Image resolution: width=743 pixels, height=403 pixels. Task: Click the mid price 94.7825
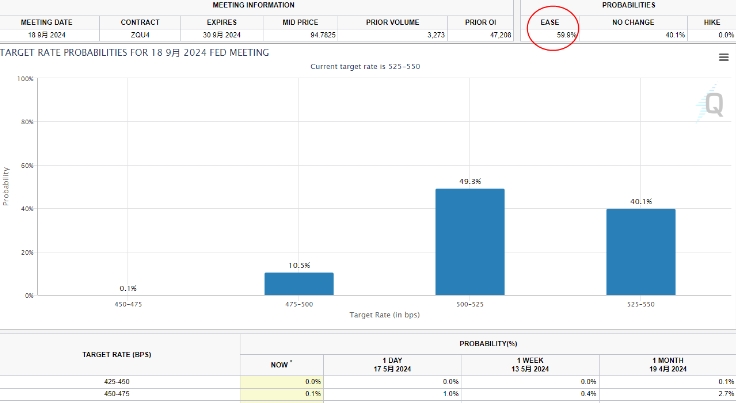click(x=323, y=35)
